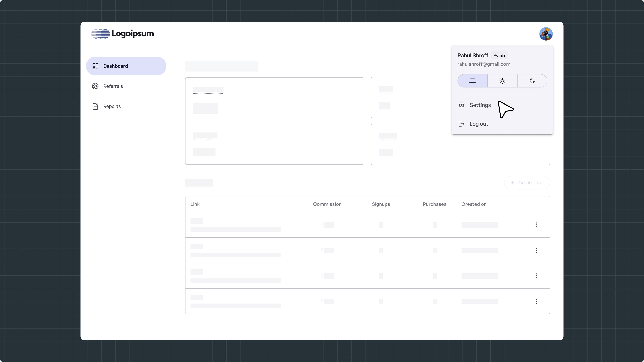The height and width of the screenshot is (362, 644).
Task: Click the user avatar in header
Action: tap(546, 34)
